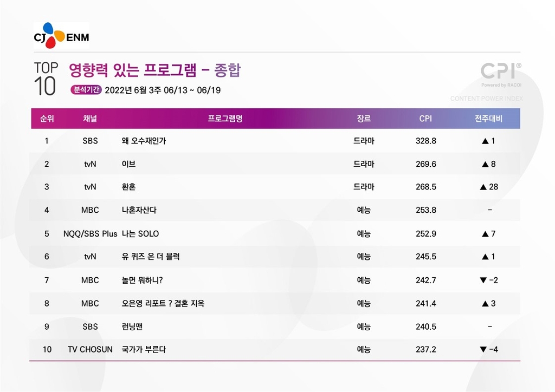Screen dimensions: 555x392
Task: Click the TV CHOSUN channel cell
Action: [x=90, y=350]
